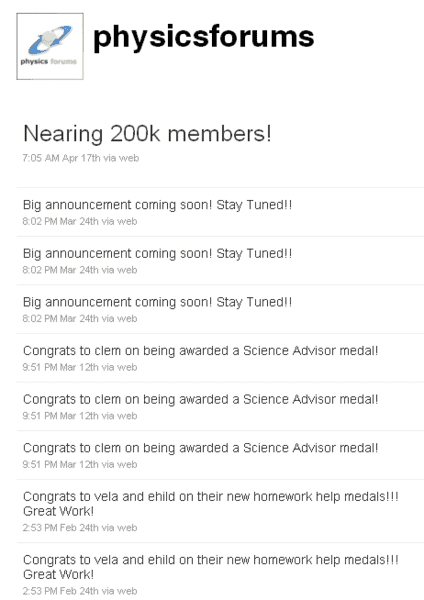The height and width of the screenshot is (600, 424).
Task: Open first 8:02 PM Mar 24th timestamp
Action: pyautogui.click(x=60, y=222)
